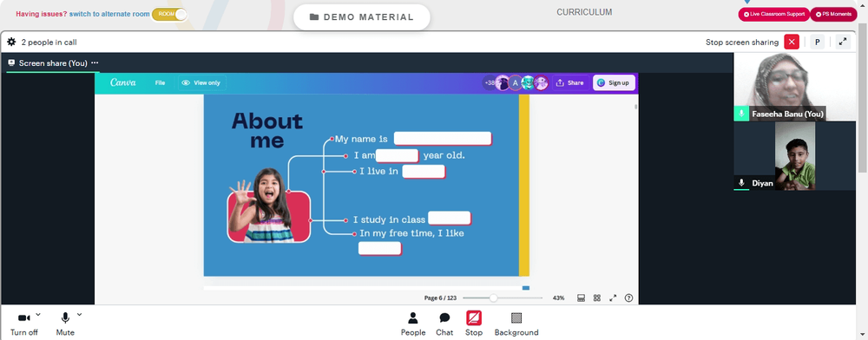Click the 'Stop screen sharing' label
Image resolution: width=868 pixels, height=340 pixels.
742,42
